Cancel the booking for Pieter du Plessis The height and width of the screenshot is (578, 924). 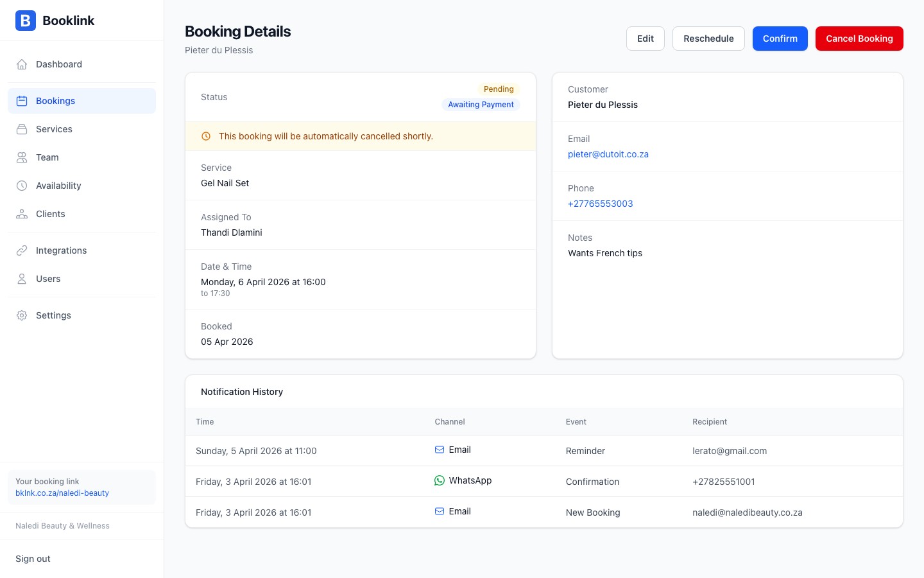coord(859,39)
